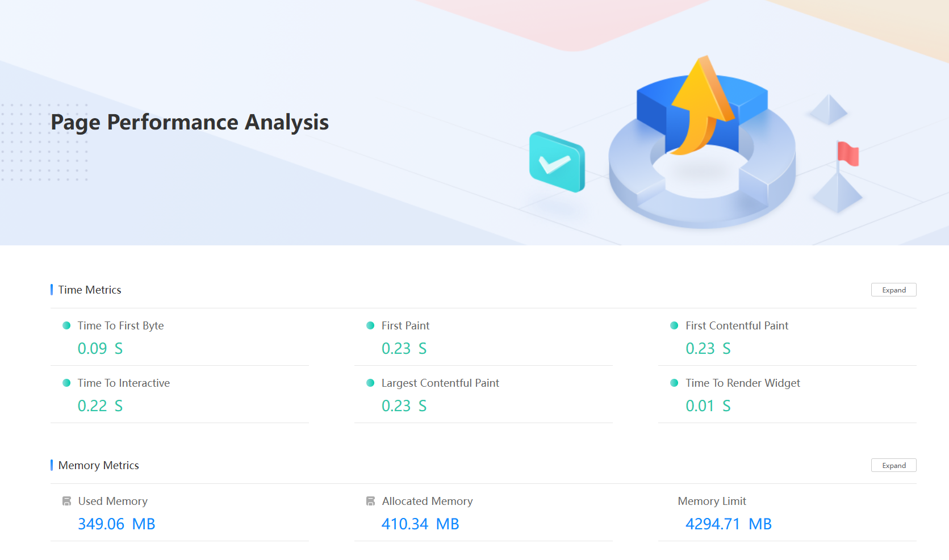
Task: Click the Time To Interactive label
Action: tap(123, 383)
